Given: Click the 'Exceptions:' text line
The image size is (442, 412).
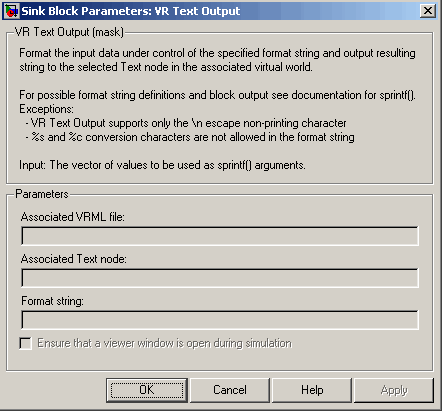Looking at the screenshot, I should point(46,109).
